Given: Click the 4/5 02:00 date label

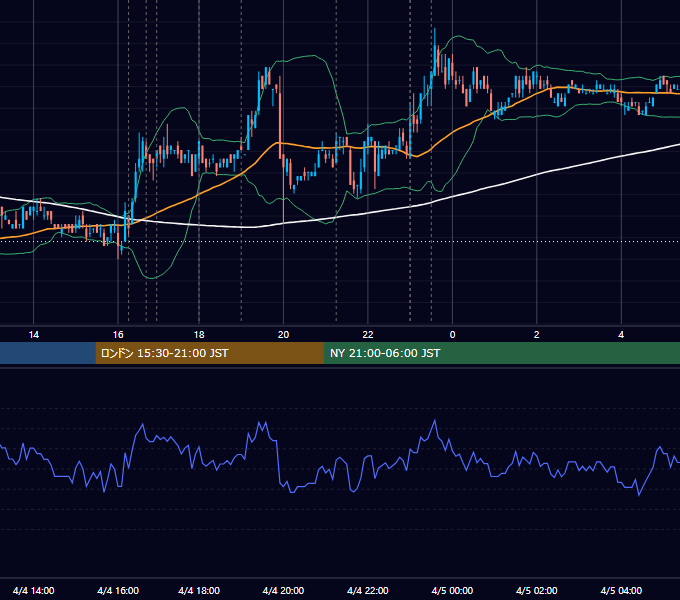Looking at the screenshot, I should click(536, 590).
